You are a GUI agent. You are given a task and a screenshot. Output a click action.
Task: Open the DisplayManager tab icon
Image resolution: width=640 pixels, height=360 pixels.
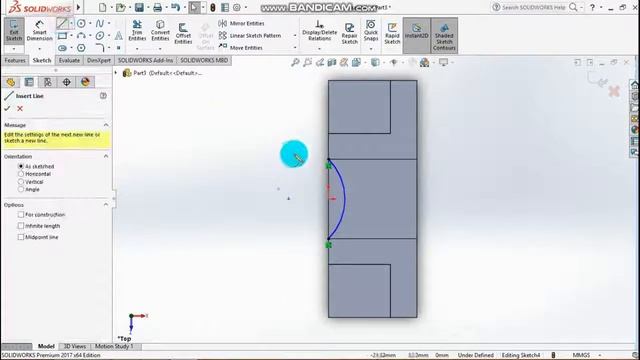(85, 82)
